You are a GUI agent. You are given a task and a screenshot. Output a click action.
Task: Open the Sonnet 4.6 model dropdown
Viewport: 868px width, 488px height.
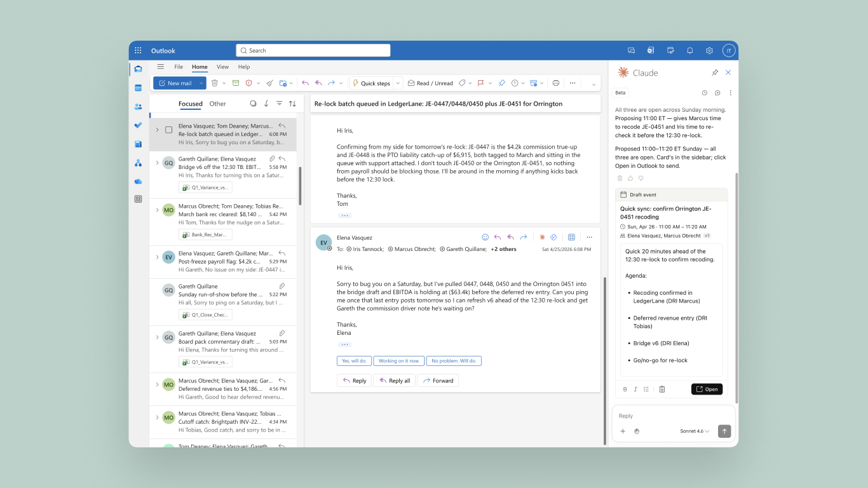(695, 431)
